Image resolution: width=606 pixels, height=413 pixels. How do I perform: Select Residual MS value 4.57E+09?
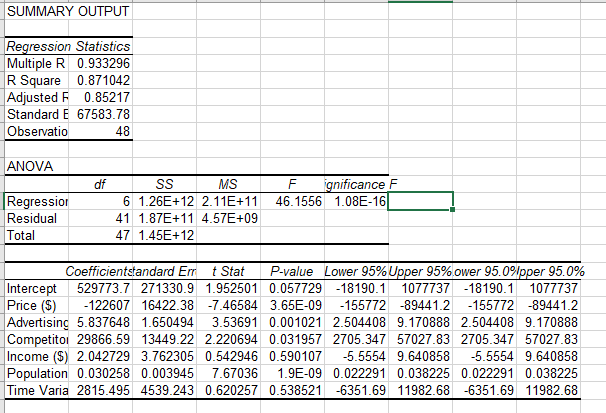click(228, 218)
